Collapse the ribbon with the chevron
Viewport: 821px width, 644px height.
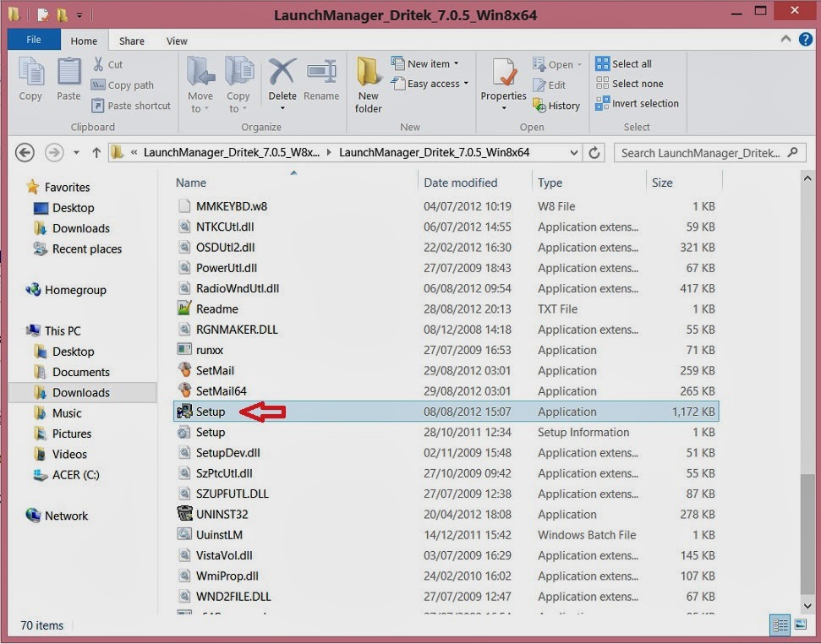click(x=786, y=39)
